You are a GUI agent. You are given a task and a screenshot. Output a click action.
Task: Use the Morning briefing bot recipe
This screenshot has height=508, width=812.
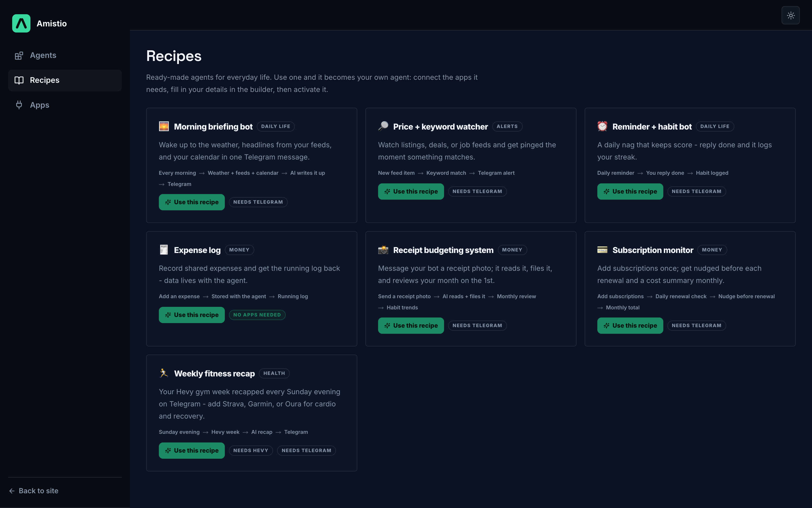(x=192, y=202)
